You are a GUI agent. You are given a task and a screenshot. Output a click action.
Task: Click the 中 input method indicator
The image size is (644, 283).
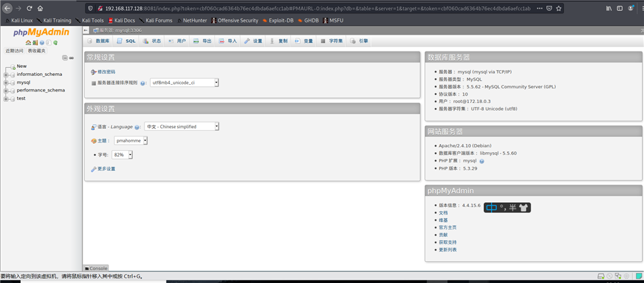point(491,208)
